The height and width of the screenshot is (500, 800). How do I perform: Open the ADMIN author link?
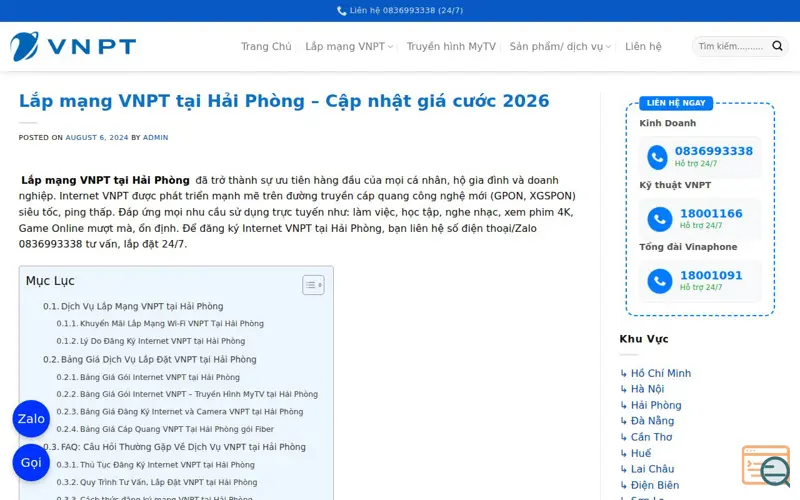[x=156, y=138]
